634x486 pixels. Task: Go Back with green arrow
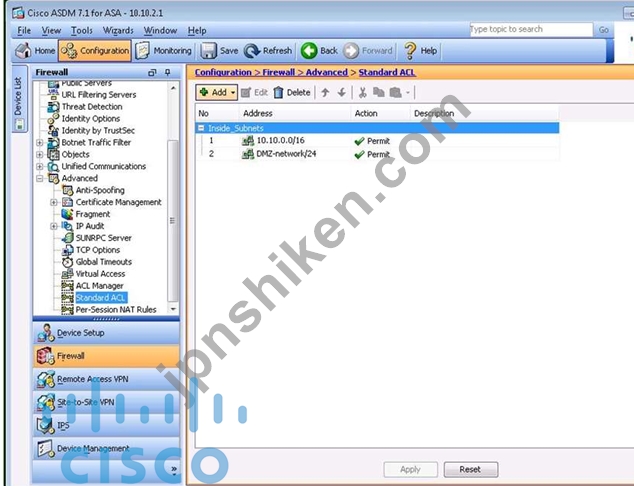[x=319, y=51]
